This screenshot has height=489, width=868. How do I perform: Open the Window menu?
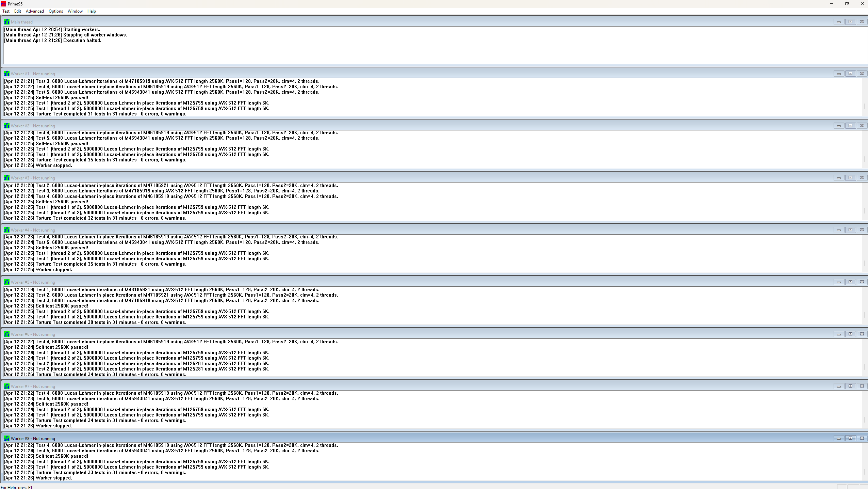click(75, 11)
